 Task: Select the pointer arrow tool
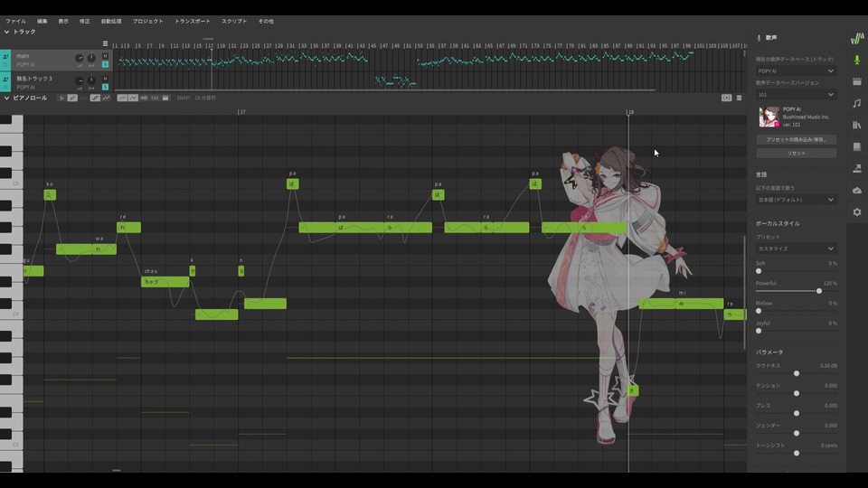(61, 98)
